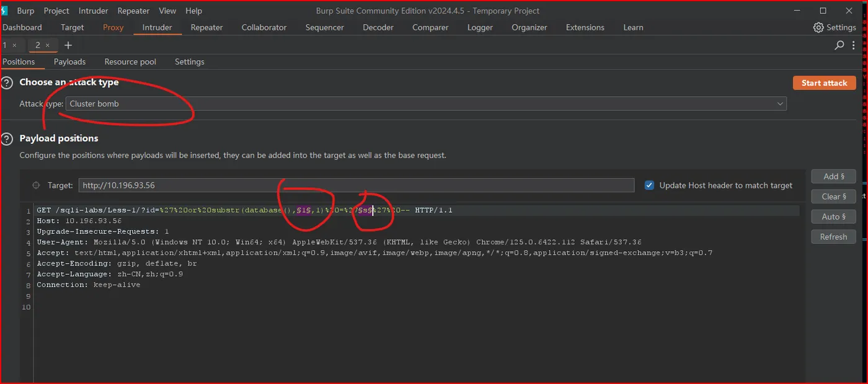Switch to the Proxy tab
868x384 pixels.
(x=113, y=27)
